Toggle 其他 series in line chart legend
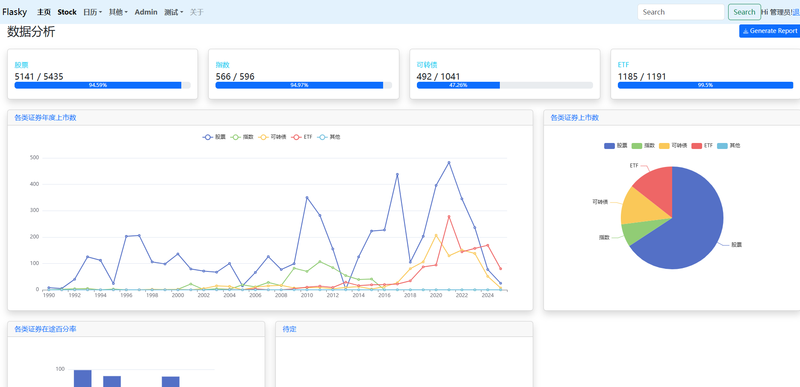800x387 pixels. 329,137
